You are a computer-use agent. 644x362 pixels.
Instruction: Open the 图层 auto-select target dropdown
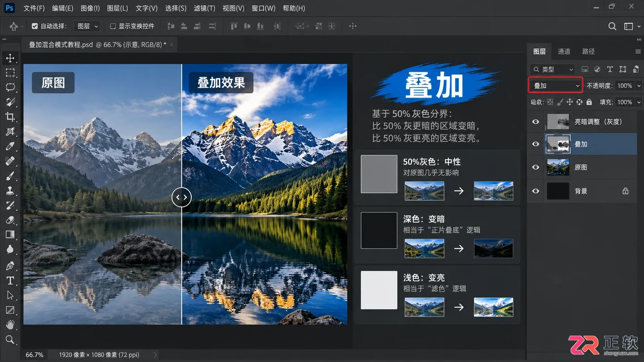[x=87, y=26]
